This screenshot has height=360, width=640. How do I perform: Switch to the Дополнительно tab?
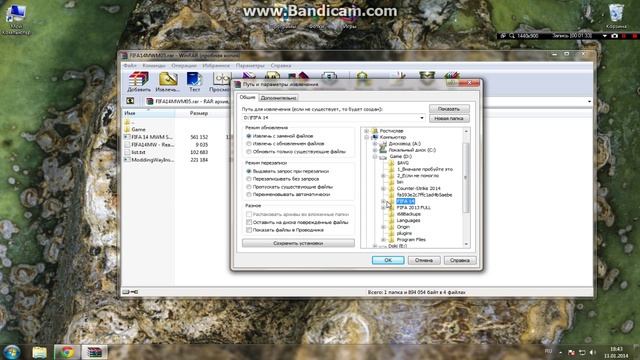(x=278, y=98)
